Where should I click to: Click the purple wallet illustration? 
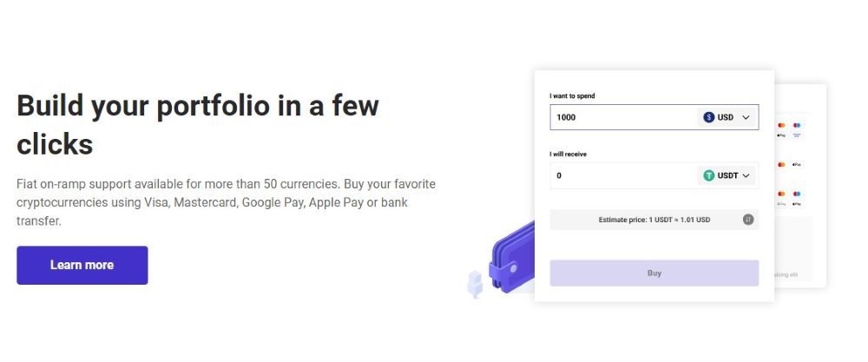point(512,259)
